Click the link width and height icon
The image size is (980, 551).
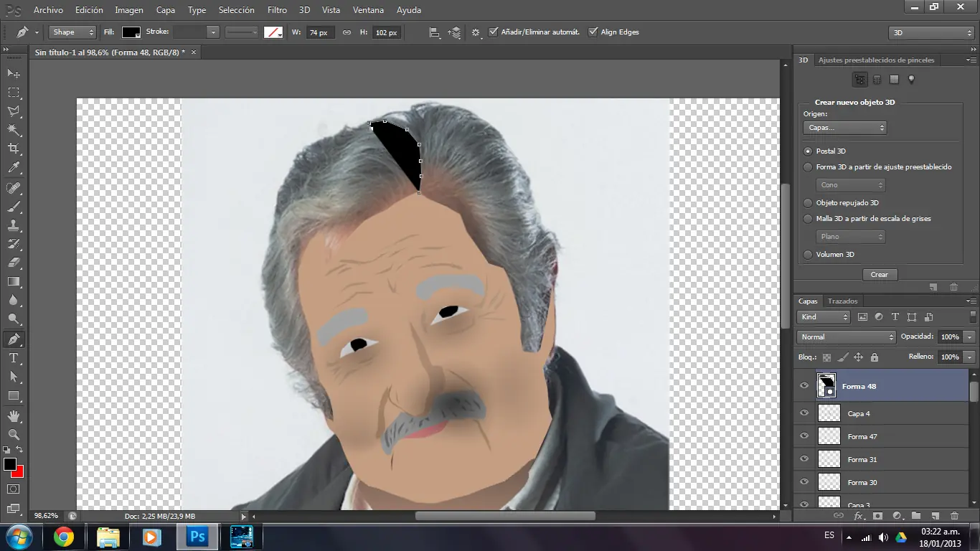click(x=347, y=32)
